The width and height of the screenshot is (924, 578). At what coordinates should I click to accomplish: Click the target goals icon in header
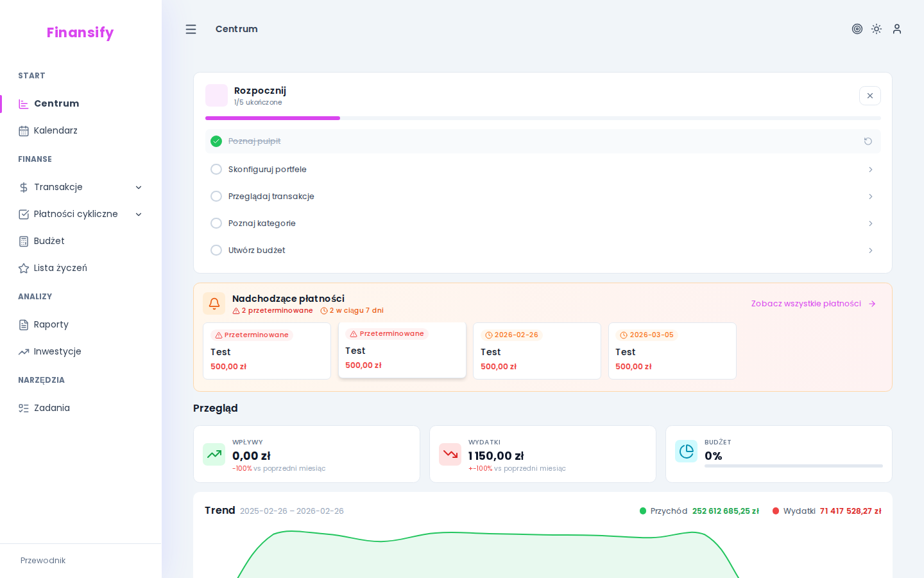tap(857, 29)
